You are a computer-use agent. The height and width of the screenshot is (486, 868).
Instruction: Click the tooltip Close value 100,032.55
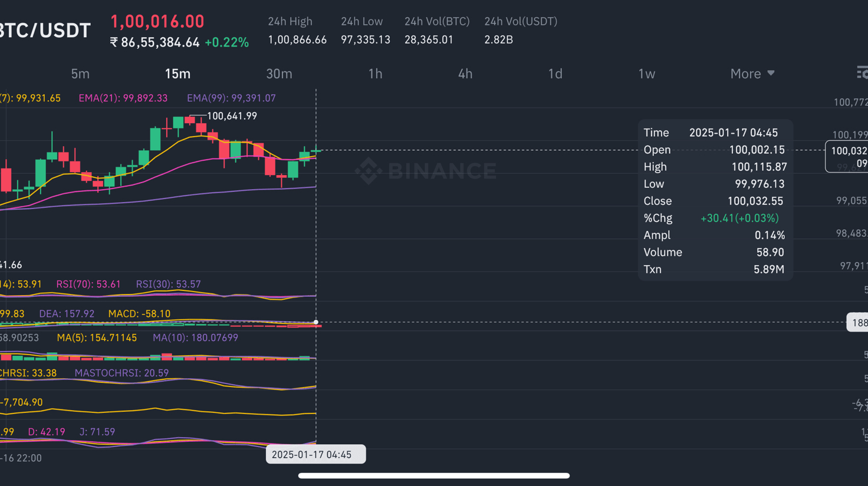755,201
